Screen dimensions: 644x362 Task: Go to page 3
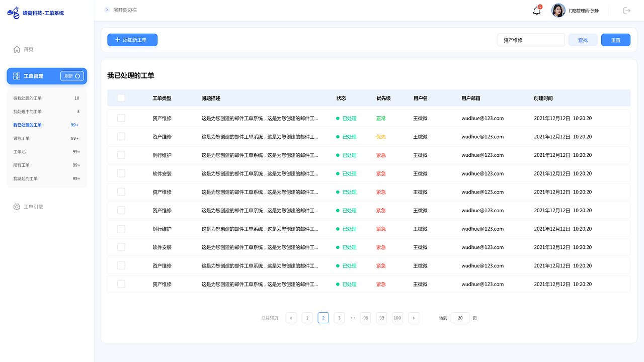[x=339, y=318]
